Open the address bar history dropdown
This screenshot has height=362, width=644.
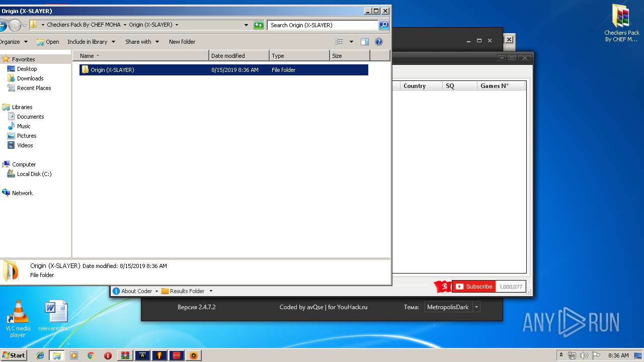[246, 25]
